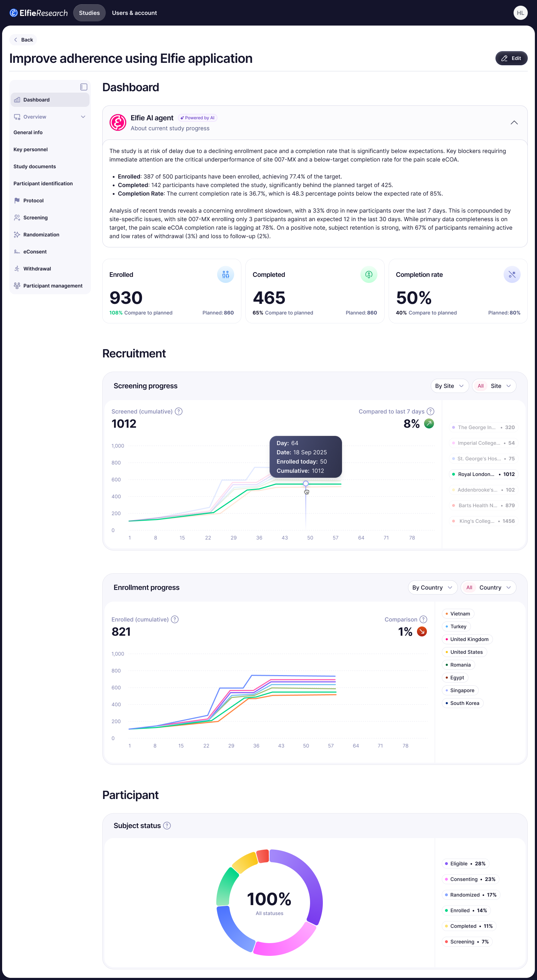This screenshot has height=980, width=537.
Task: Open Participant identification in sidebar
Action: (50, 184)
